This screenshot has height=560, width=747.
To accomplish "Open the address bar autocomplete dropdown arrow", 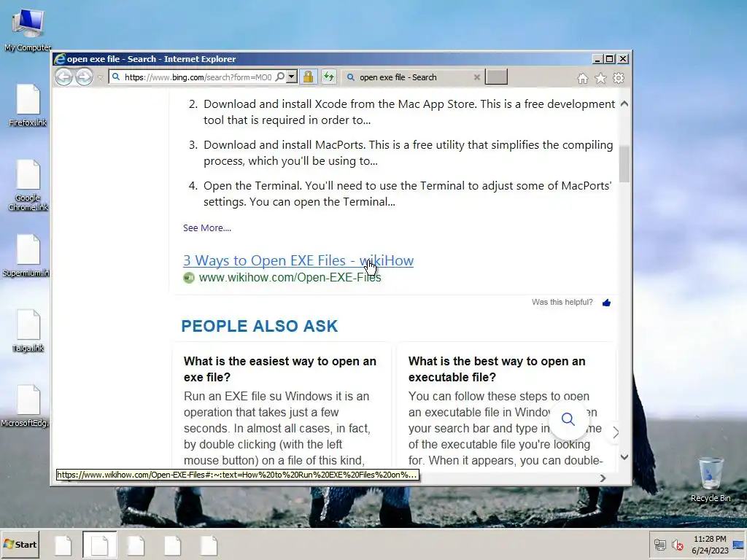I will coord(292,77).
